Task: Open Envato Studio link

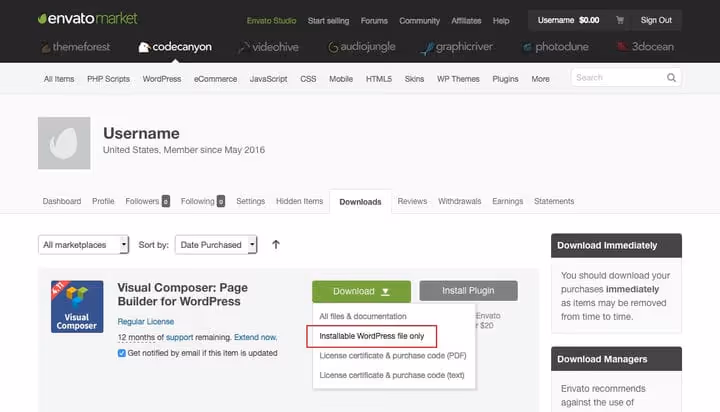Action: (271, 21)
